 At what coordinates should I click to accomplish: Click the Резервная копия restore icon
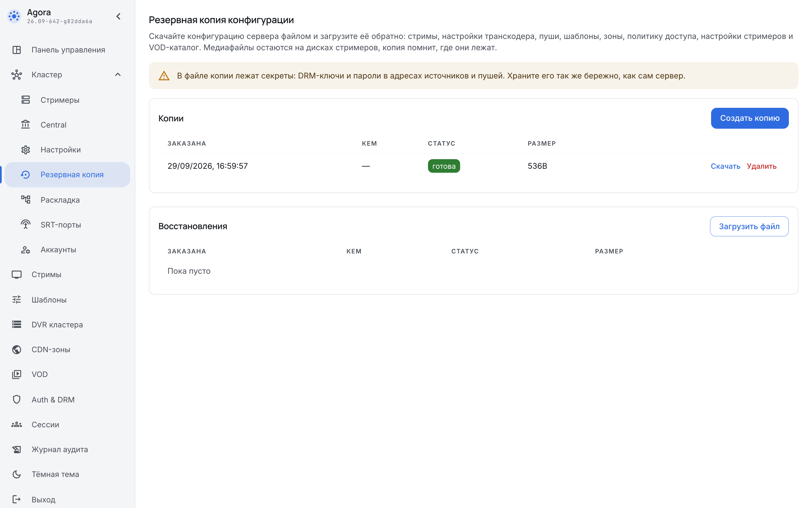(25, 175)
